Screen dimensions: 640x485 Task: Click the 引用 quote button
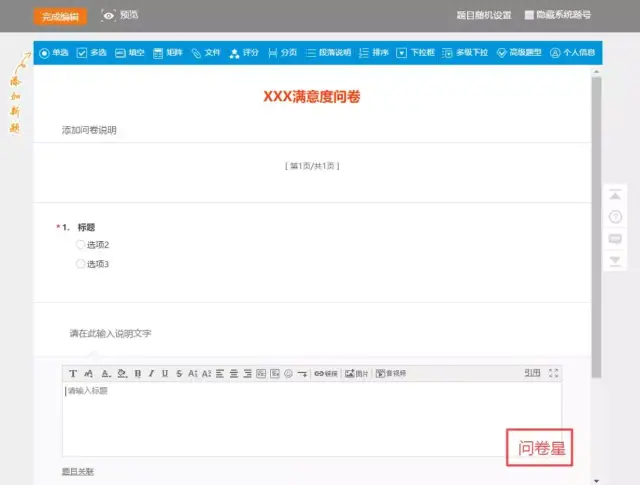532,372
